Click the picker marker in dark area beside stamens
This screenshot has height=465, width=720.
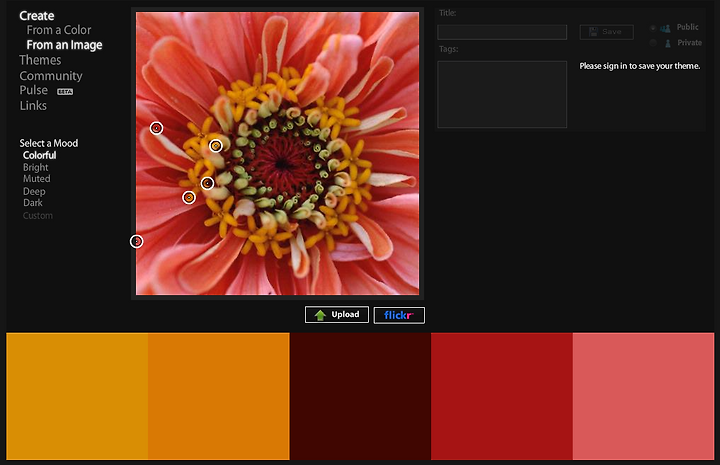208,184
